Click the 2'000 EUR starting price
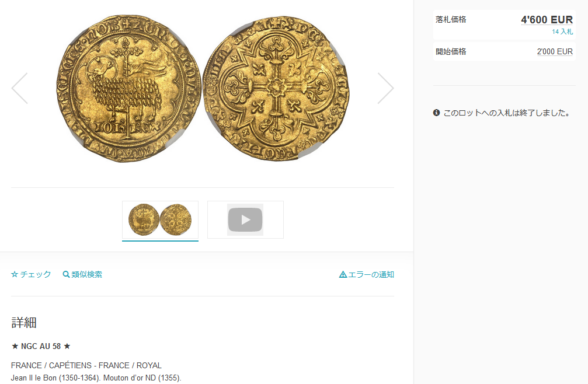The height and width of the screenshot is (384, 588). point(555,52)
